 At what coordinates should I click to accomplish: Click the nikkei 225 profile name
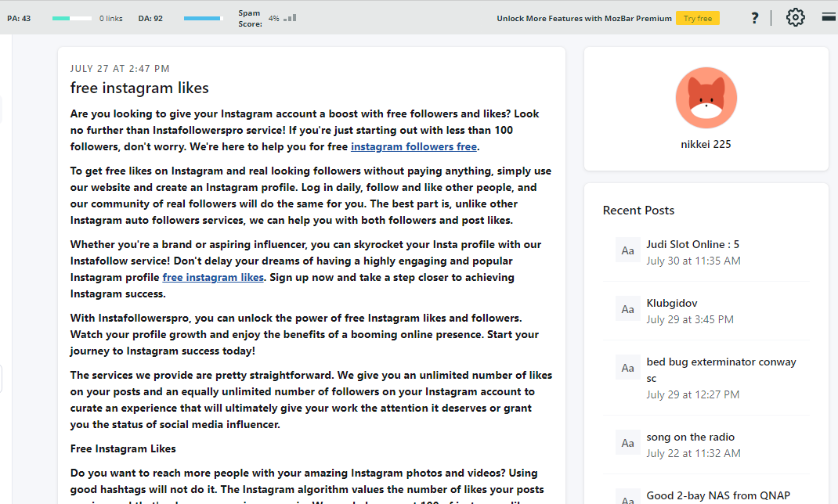coord(706,144)
